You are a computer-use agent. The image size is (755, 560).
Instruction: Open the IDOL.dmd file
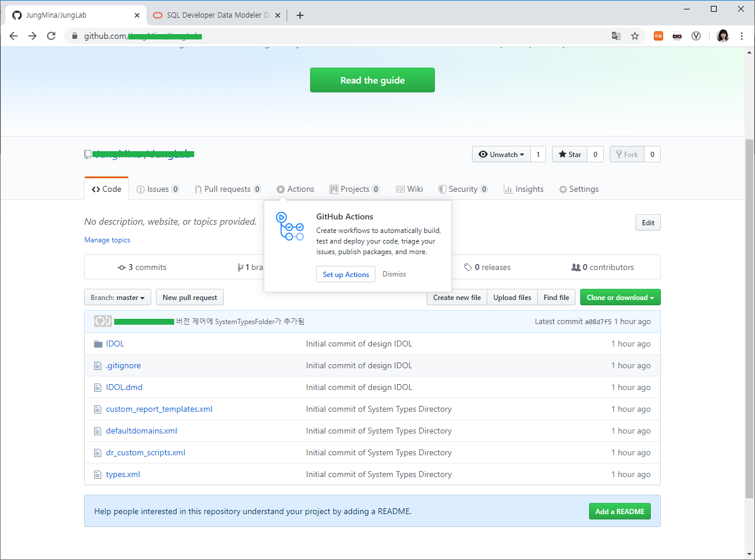[124, 387]
